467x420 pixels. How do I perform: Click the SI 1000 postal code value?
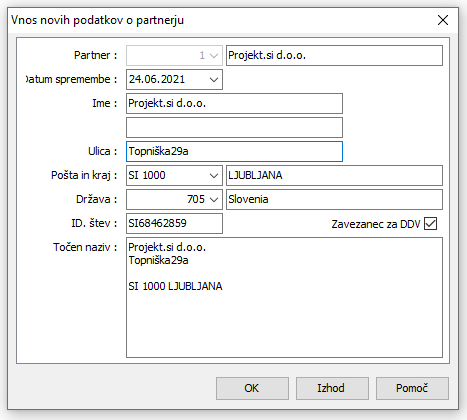[147, 175]
